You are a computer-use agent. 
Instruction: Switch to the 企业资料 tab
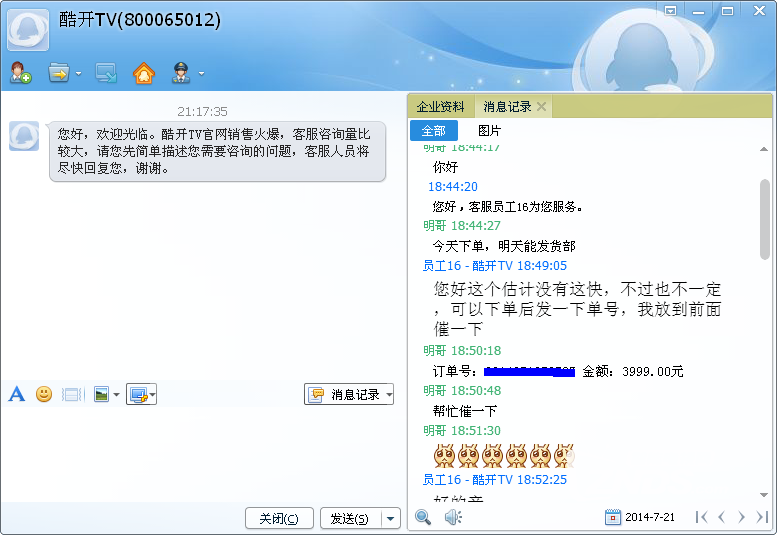[x=440, y=107]
